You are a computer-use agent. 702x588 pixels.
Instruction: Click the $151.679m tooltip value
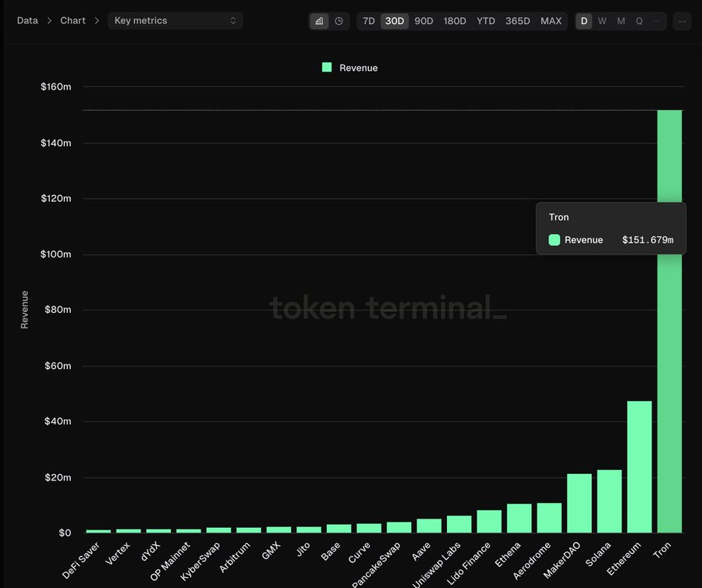tap(647, 240)
